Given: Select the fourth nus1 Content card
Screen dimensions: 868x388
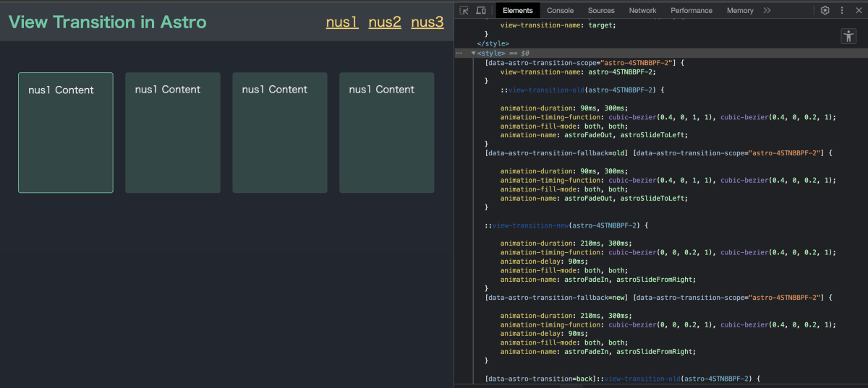Looking at the screenshot, I should (x=387, y=133).
